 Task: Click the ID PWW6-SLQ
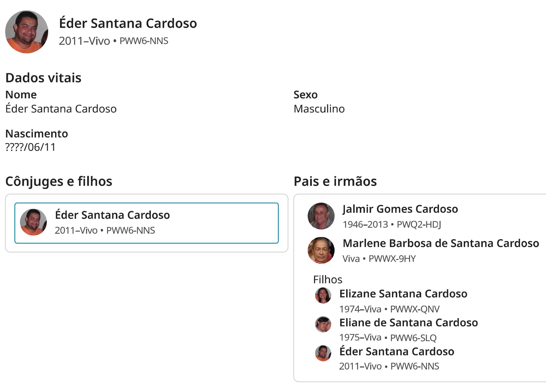pos(413,338)
